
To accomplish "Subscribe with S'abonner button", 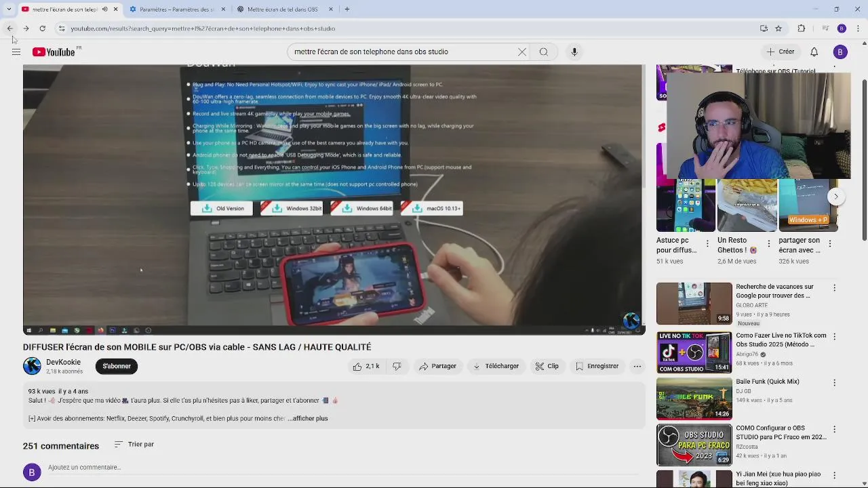I will tap(117, 366).
